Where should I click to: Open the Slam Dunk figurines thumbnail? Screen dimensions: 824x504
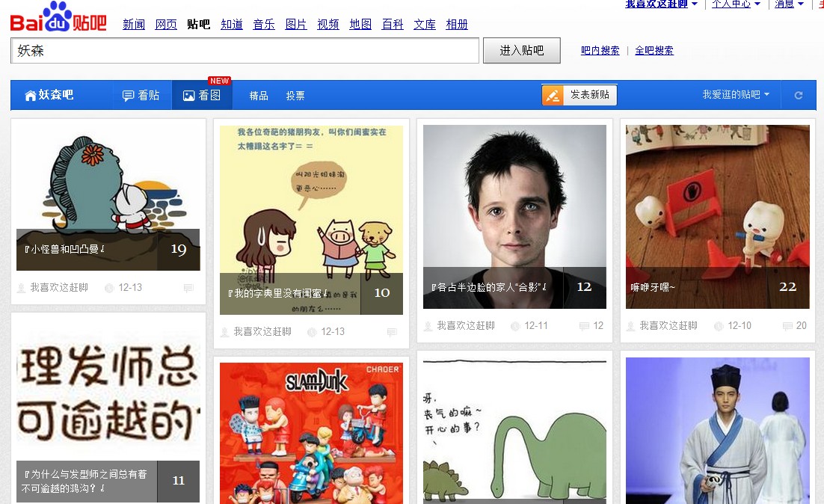pos(311,433)
